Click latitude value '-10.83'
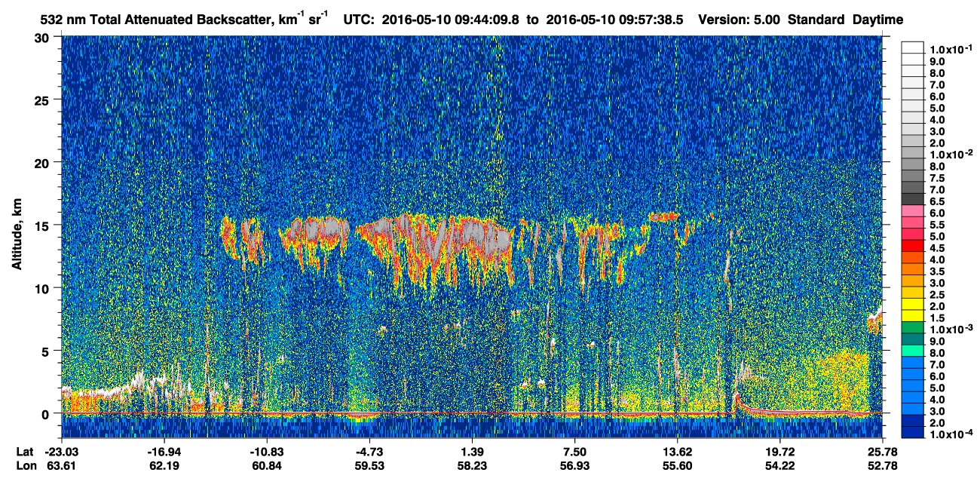Viewport: 980px width, 503px height. pyautogui.click(x=267, y=451)
